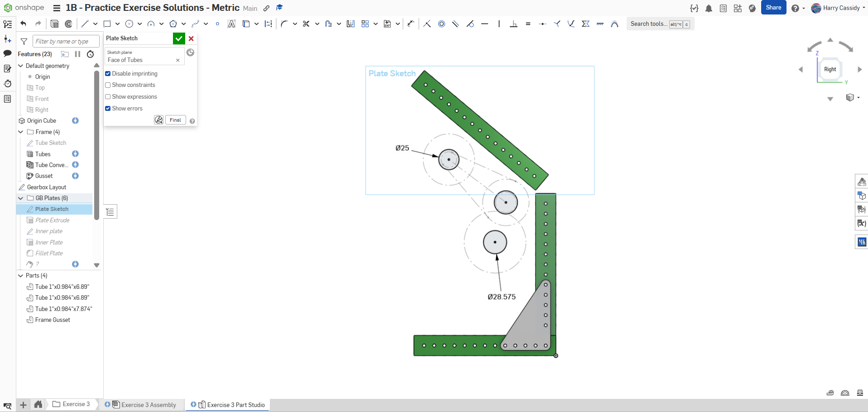Switch to Exercise 3 Assembly tab
This screenshot has width=868, height=412.
pyautogui.click(x=148, y=405)
